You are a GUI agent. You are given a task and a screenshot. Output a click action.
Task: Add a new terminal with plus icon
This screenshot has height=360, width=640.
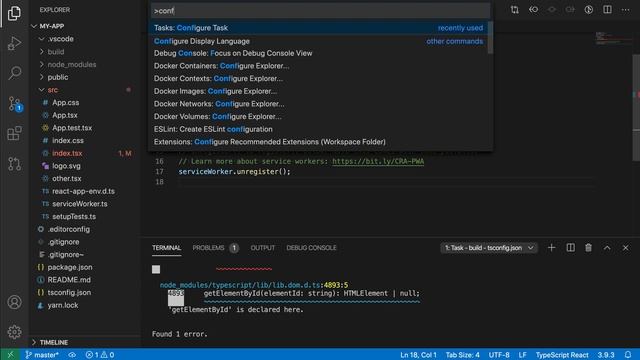(551, 248)
